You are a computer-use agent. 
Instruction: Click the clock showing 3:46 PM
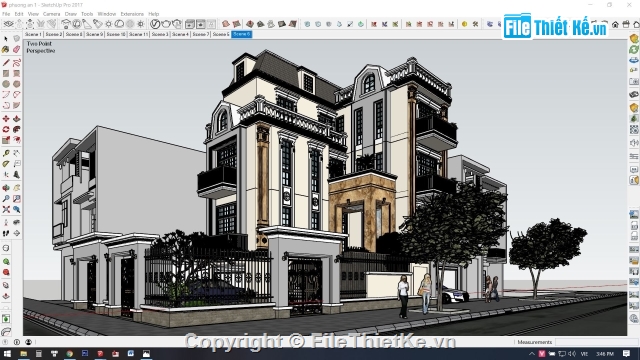click(605, 353)
